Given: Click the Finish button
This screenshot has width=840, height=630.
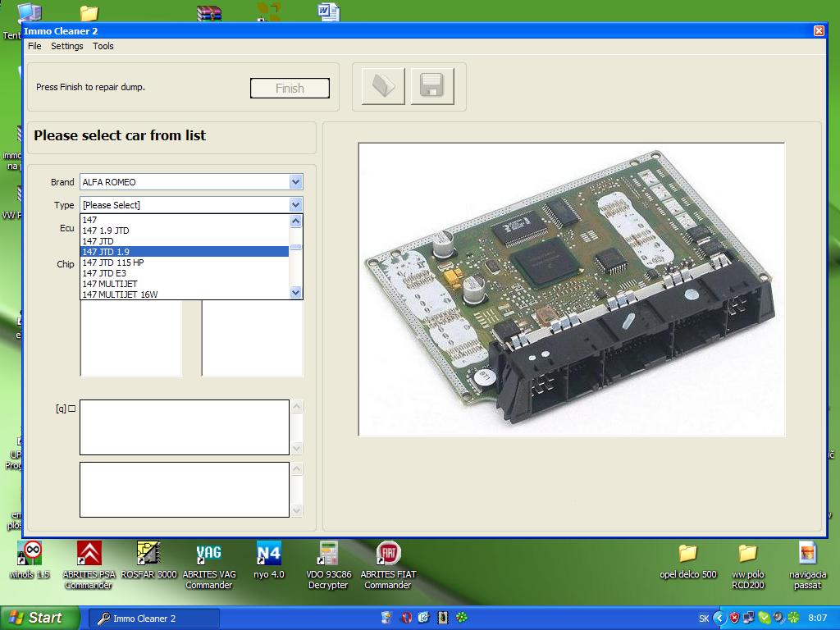Looking at the screenshot, I should 290,89.
